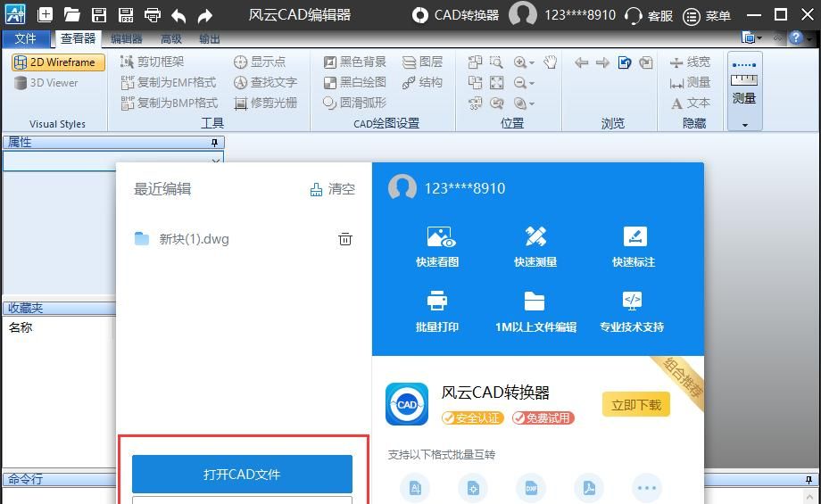Screen dimensions: 821x504
Task: Click the fit to window icon
Action: [496, 83]
